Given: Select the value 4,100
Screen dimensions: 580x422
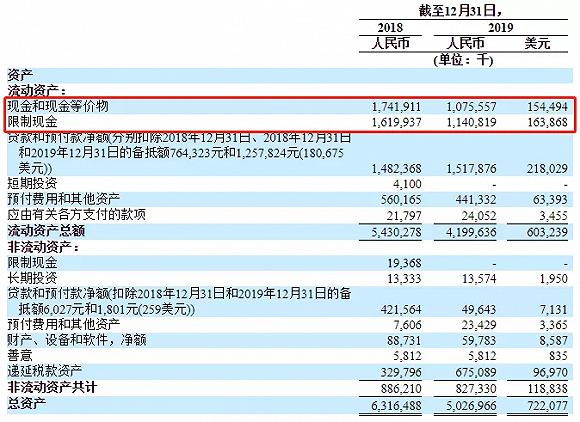Looking at the screenshot, I should coord(406,184).
